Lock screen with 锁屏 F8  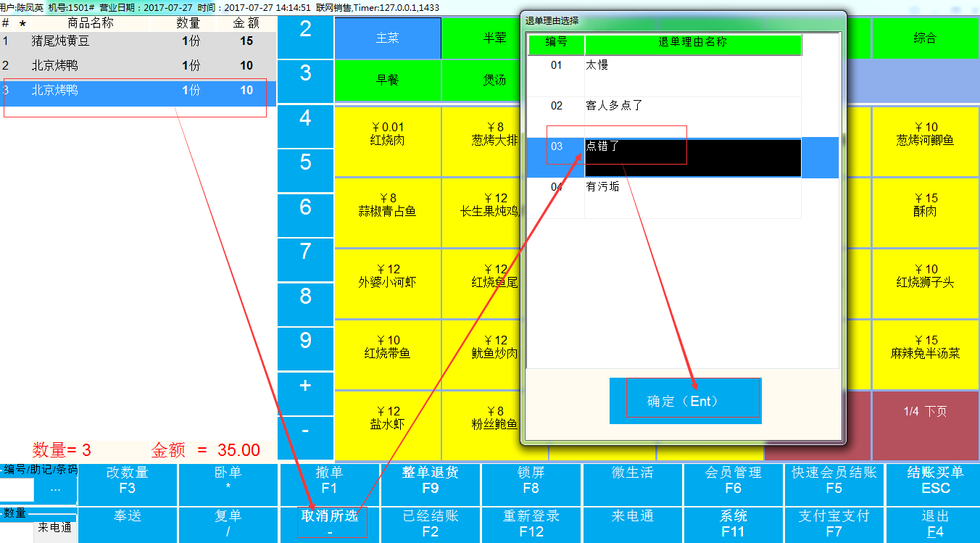(531, 485)
